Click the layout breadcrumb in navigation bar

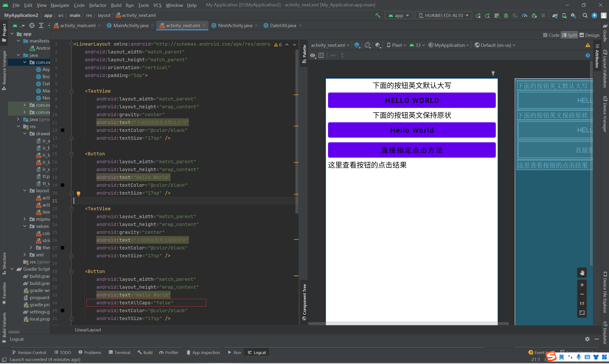(104, 15)
